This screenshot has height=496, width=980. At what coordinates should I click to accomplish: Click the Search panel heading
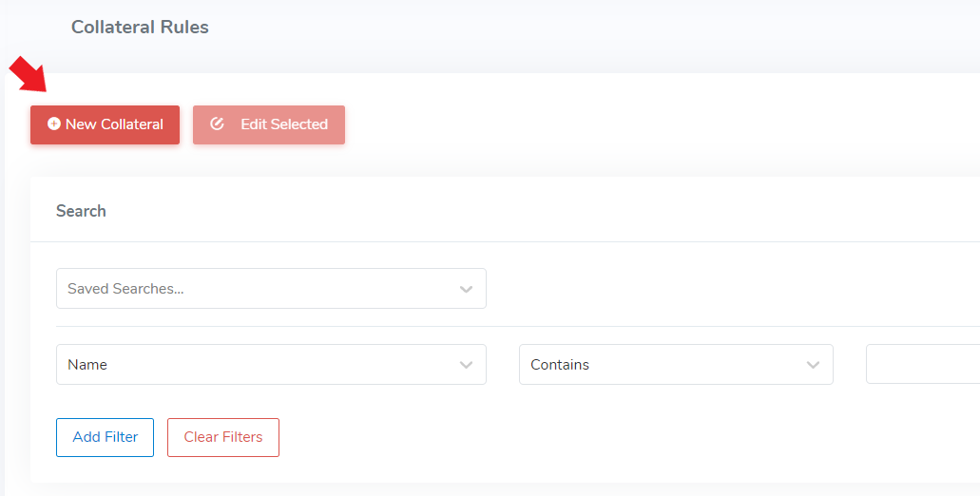81,211
